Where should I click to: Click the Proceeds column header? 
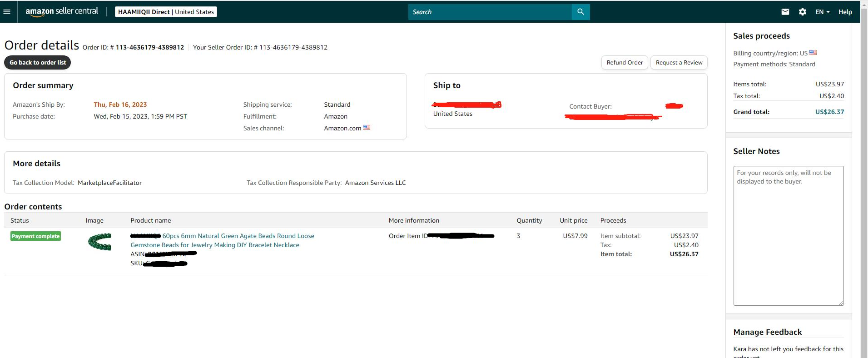(x=613, y=220)
